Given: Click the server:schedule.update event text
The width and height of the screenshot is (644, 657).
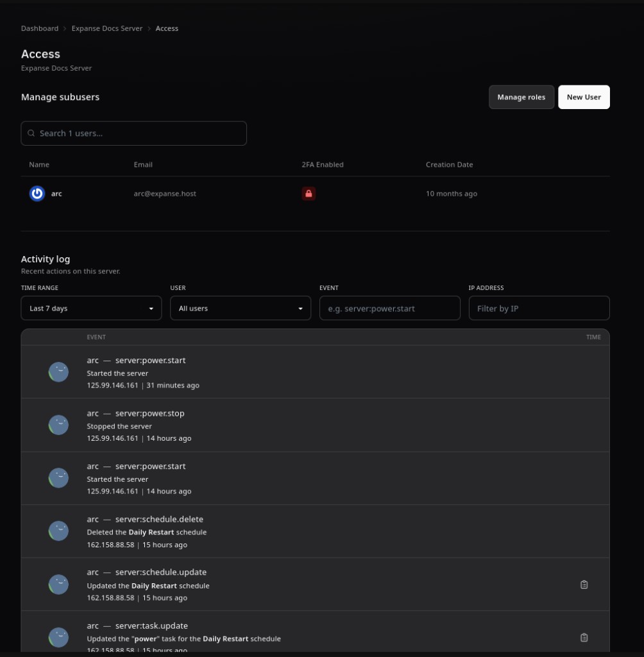Looking at the screenshot, I should [161, 572].
